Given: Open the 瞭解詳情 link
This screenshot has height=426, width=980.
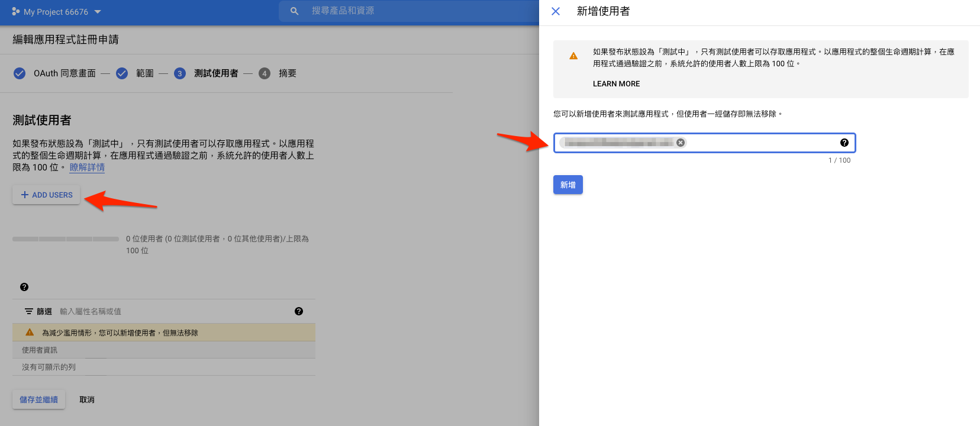Looking at the screenshot, I should pyautogui.click(x=87, y=167).
